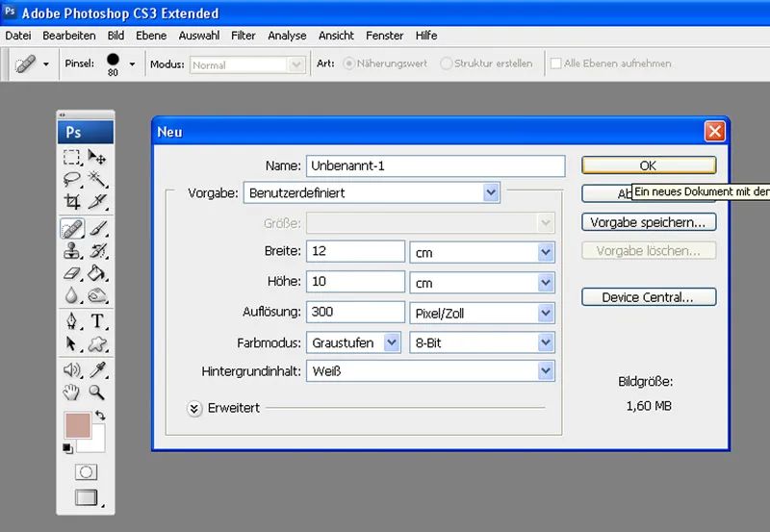Enable Alle Ebenen aufnehmen checkbox
Screen dimensions: 770x532
pyautogui.click(x=556, y=63)
